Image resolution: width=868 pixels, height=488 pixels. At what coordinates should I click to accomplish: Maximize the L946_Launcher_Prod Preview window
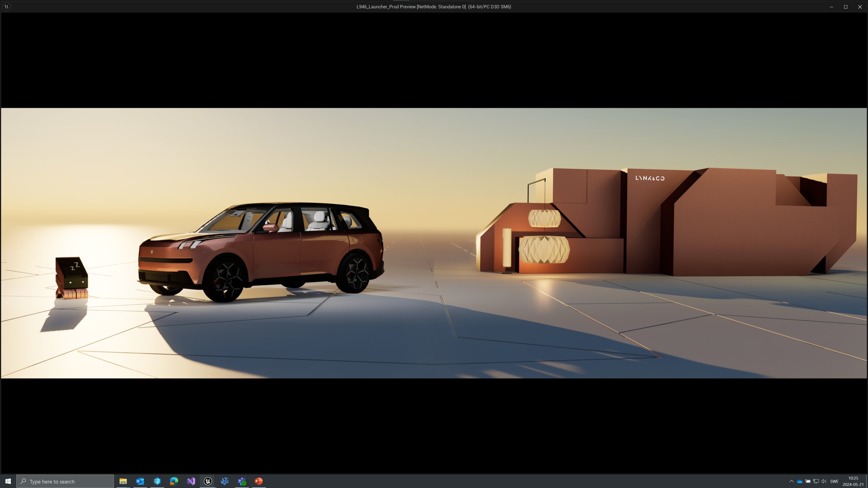coord(846,7)
